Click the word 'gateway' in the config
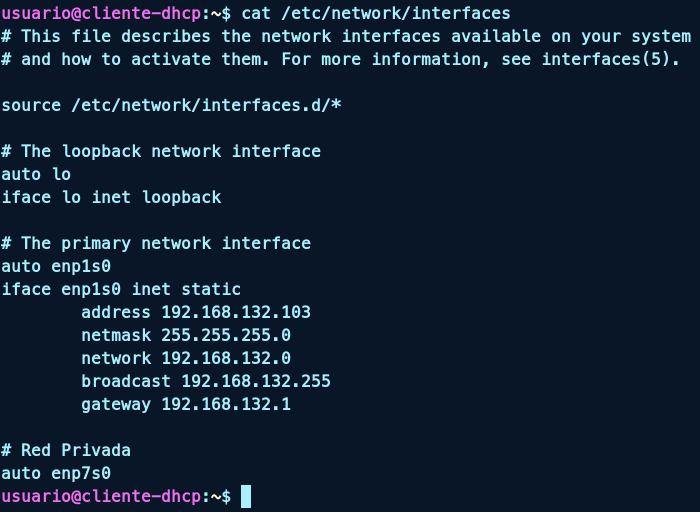700x512 pixels. (116, 404)
